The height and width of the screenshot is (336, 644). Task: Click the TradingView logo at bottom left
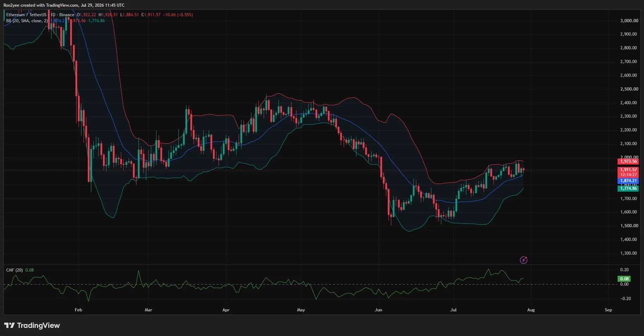(x=32, y=325)
